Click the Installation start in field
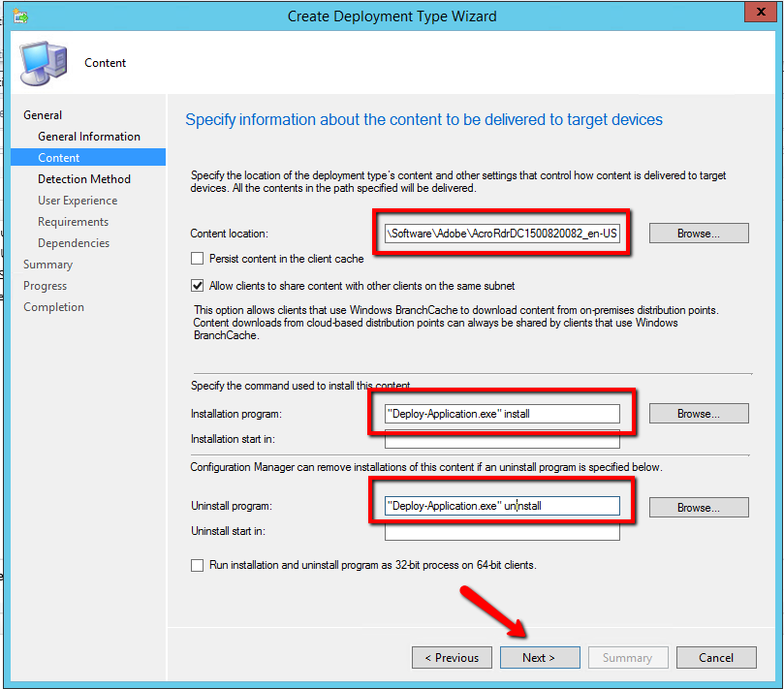The width and height of the screenshot is (784, 689). [x=501, y=440]
